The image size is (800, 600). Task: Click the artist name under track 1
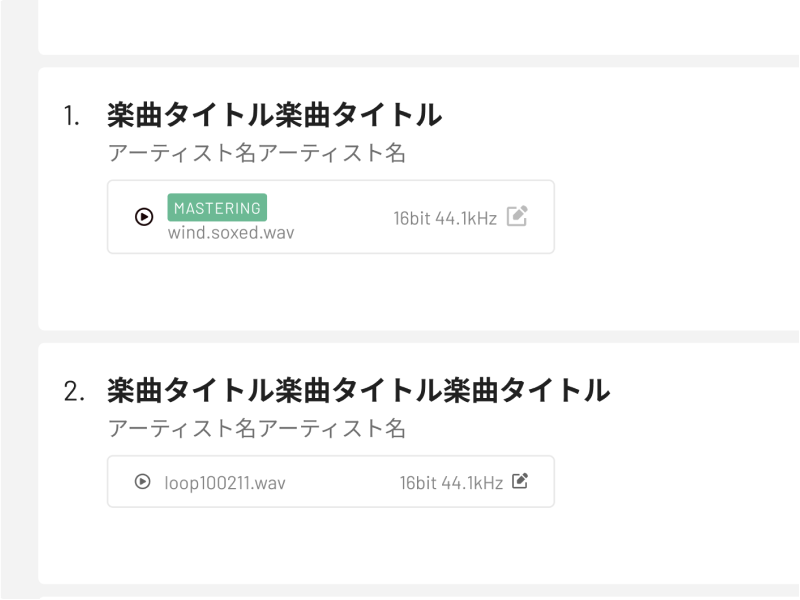(256, 153)
